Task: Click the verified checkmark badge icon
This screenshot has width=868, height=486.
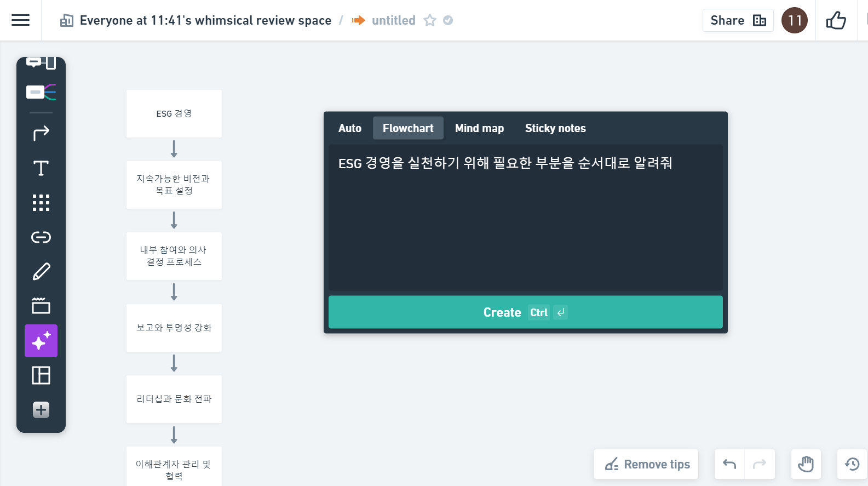Action: coord(448,20)
